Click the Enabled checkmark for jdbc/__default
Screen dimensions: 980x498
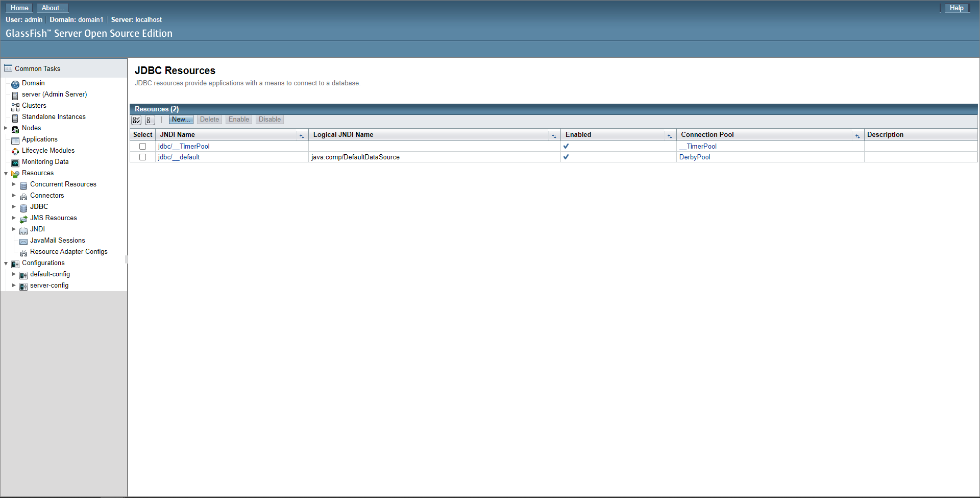pyautogui.click(x=566, y=157)
